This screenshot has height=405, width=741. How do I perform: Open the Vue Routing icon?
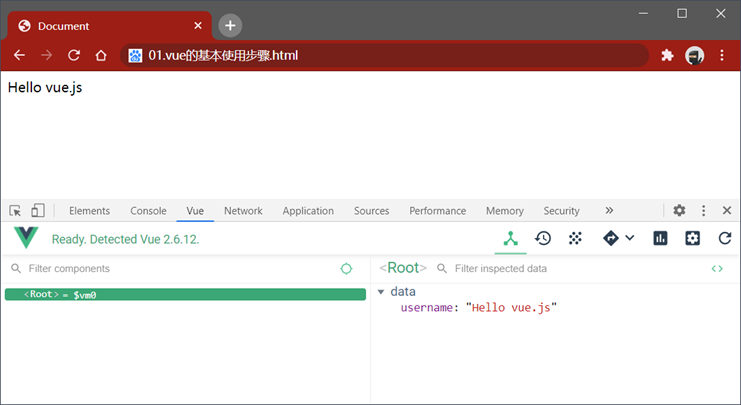coord(611,238)
